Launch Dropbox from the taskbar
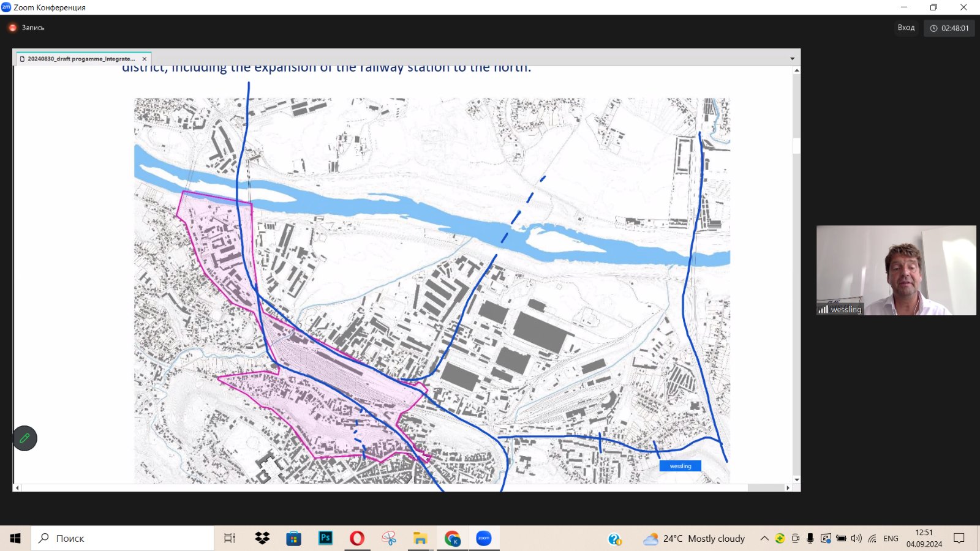 [x=262, y=538]
